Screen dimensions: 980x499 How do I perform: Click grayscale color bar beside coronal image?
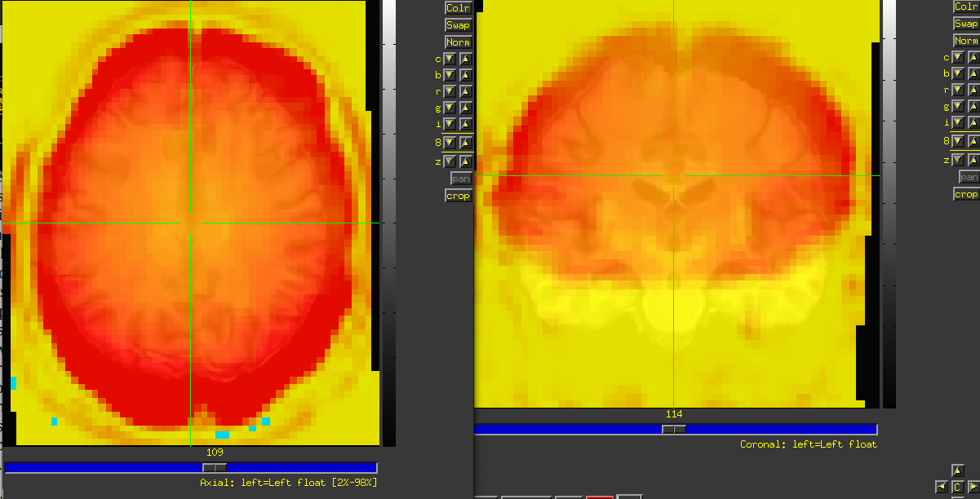click(889, 204)
